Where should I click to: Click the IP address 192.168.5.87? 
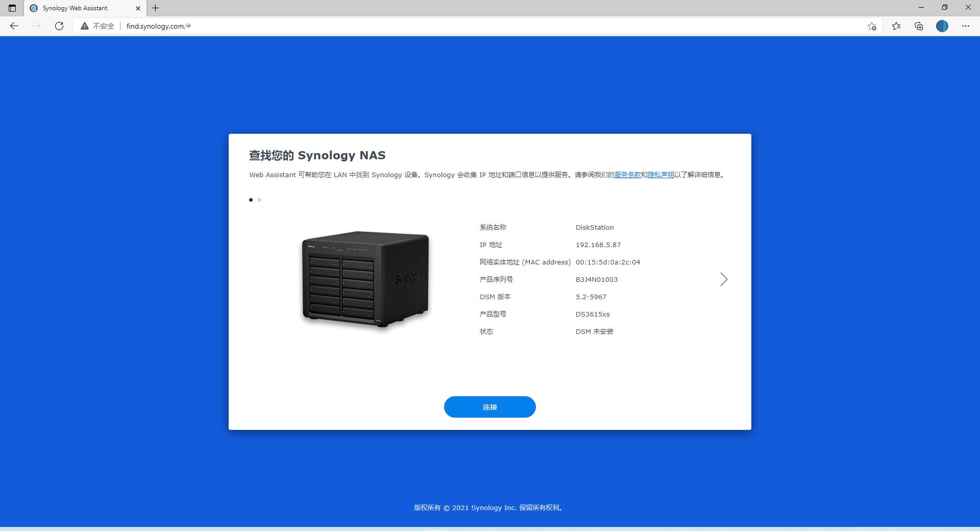click(598, 245)
